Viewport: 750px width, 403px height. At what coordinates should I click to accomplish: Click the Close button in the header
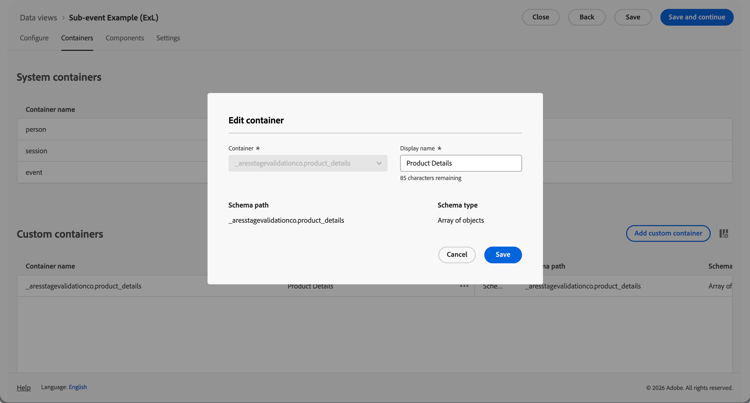[x=540, y=17]
